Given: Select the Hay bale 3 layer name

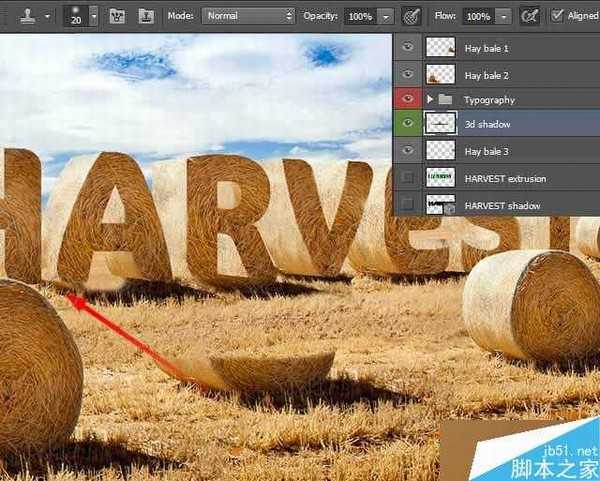Looking at the screenshot, I should pyautogui.click(x=487, y=151).
